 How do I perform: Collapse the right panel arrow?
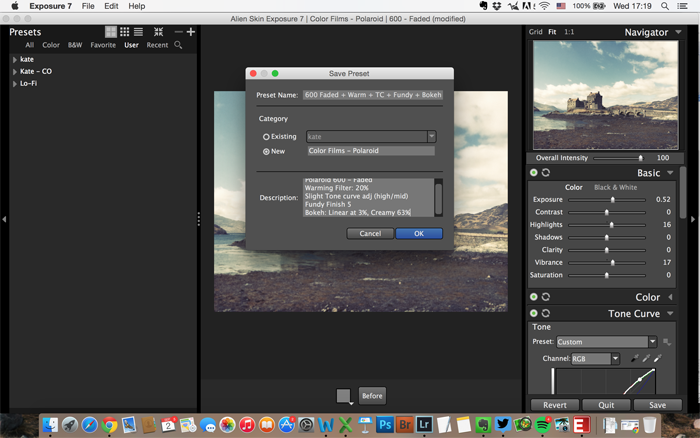pos(693,219)
